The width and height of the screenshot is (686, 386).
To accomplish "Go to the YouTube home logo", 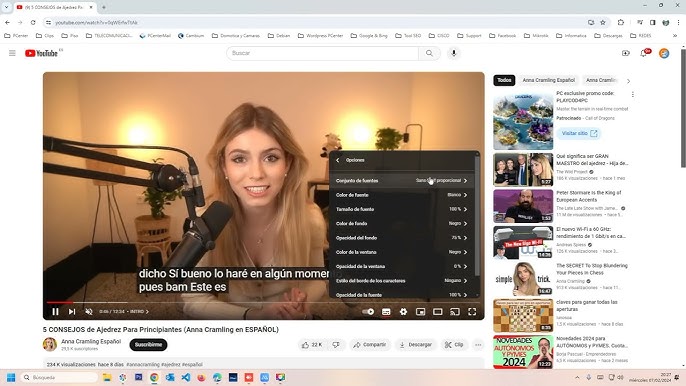I will click(x=42, y=53).
